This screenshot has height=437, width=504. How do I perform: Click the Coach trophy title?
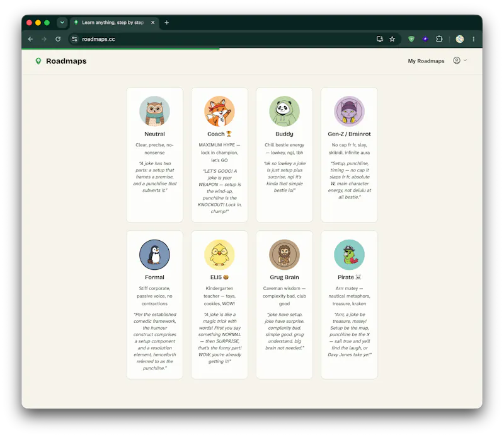pos(219,134)
